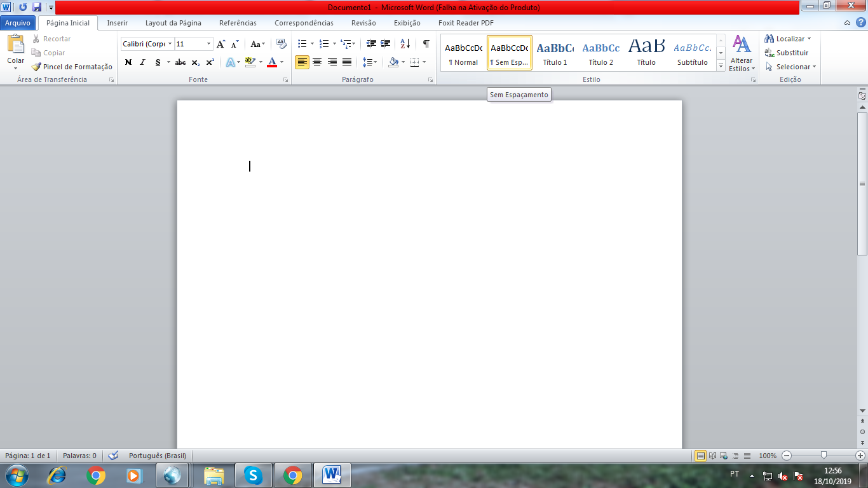Click the sort A-Z icon

pyautogui.click(x=405, y=44)
